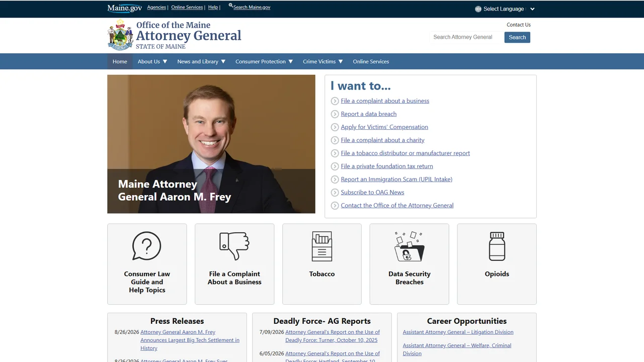Viewport: 644px width, 362px height.
Task: Click arrow icon beside tobacco distributor report
Action: pos(335,153)
